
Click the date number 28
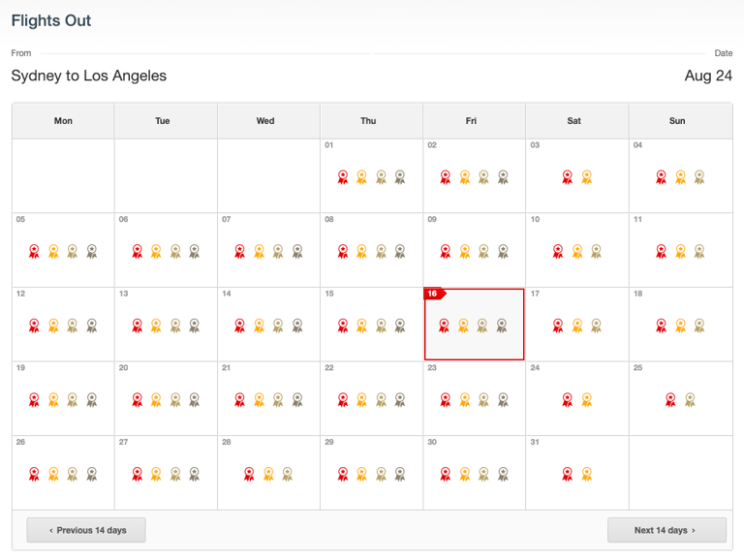[x=227, y=443]
